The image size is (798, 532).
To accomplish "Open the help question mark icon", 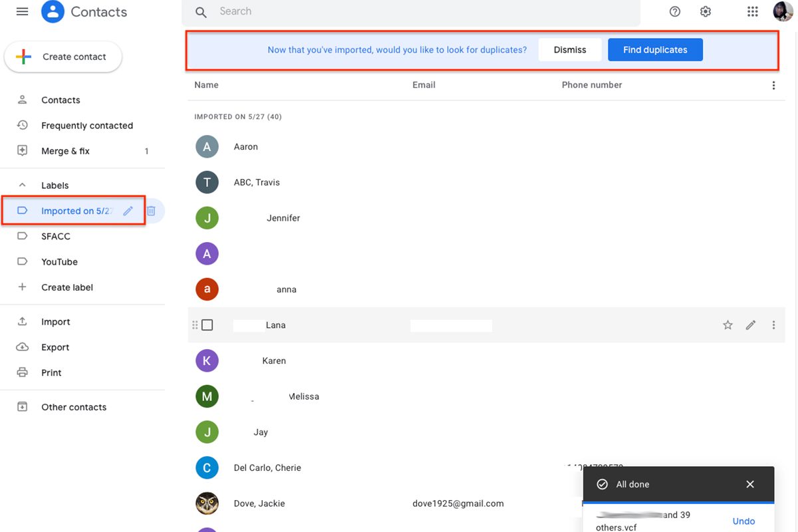I will click(675, 11).
